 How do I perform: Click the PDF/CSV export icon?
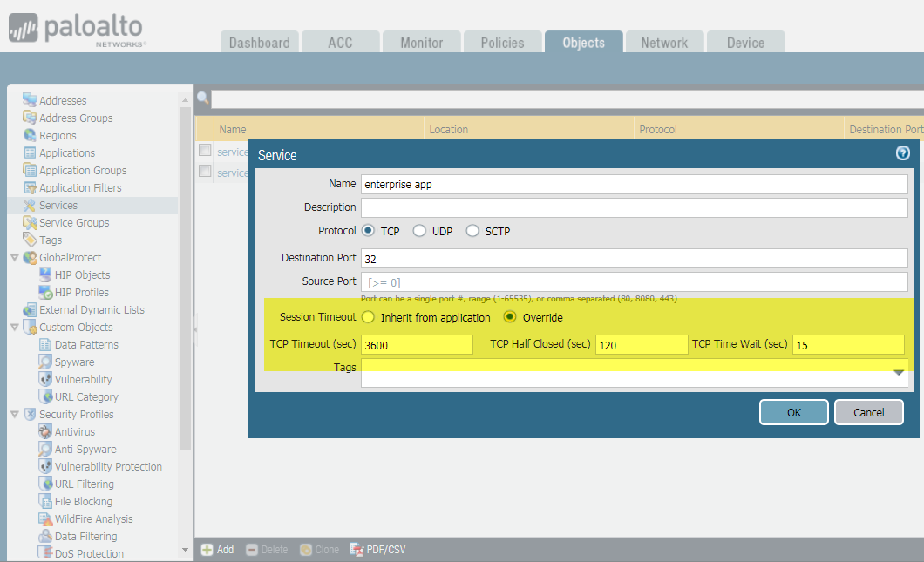pos(357,550)
